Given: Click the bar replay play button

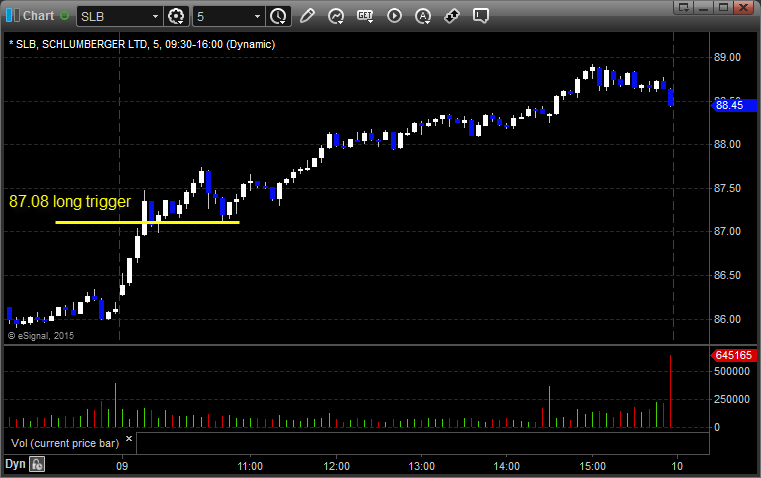Looking at the screenshot, I should (394, 16).
